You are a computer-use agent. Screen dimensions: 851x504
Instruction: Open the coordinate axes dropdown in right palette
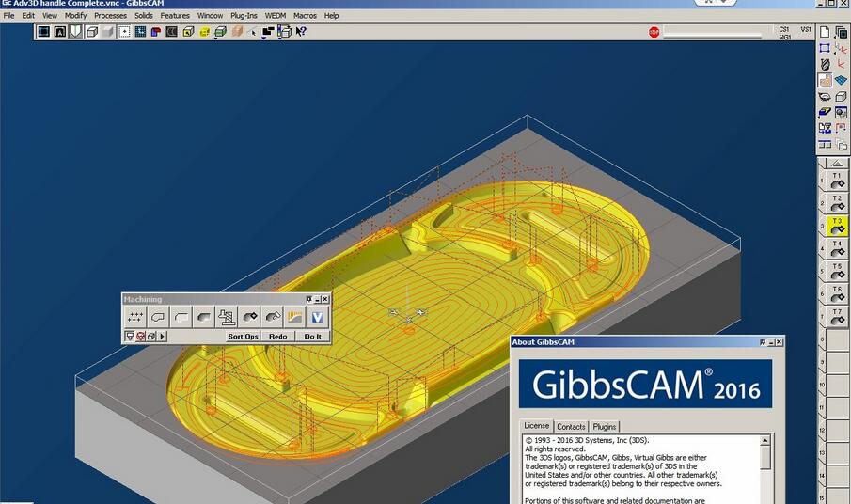pyautogui.click(x=841, y=50)
